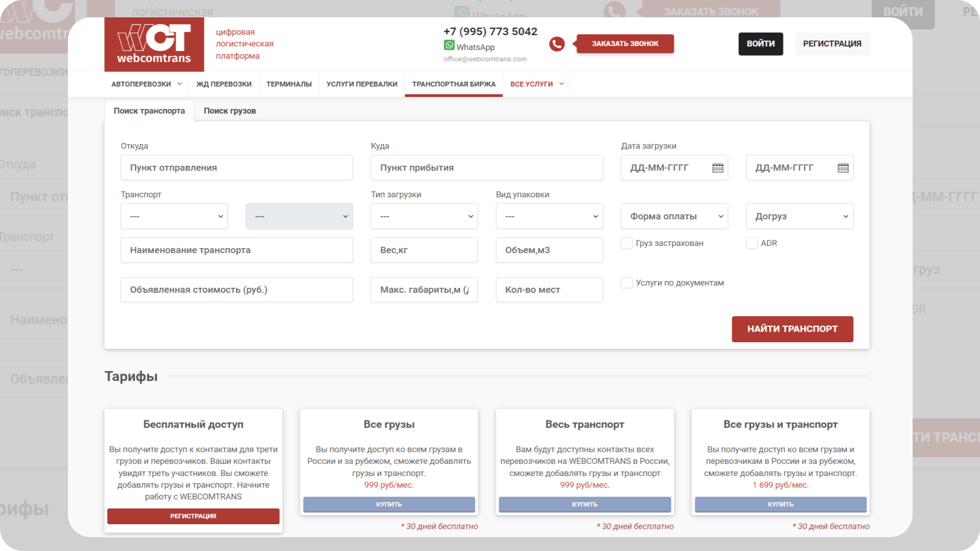The width and height of the screenshot is (980, 551).
Task: Focus Наименование транспорта field
Action: click(237, 250)
